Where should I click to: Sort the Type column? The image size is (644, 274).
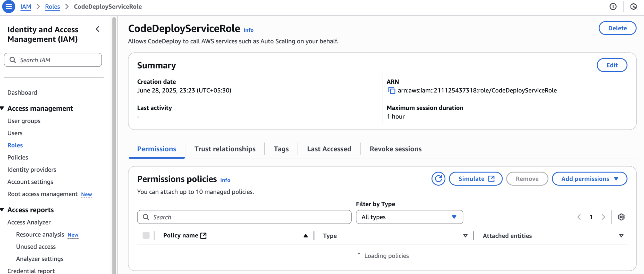[x=465, y=236]
